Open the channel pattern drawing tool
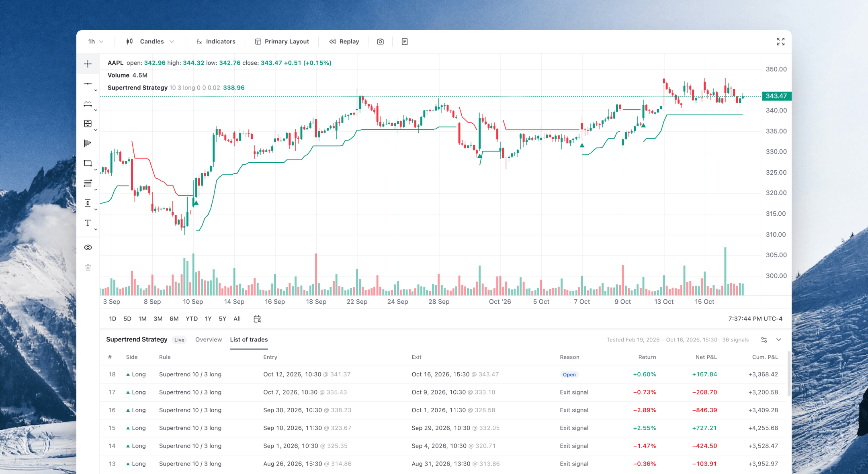 [x=88, y=104]
